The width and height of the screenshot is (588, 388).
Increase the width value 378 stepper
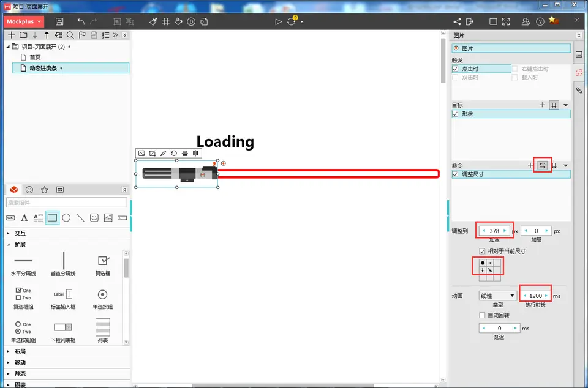505,231
